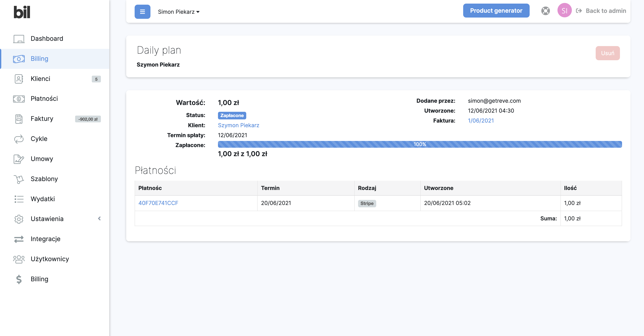
Task: Click the dollar-sign Billing icon
Action: click(19, 279)
